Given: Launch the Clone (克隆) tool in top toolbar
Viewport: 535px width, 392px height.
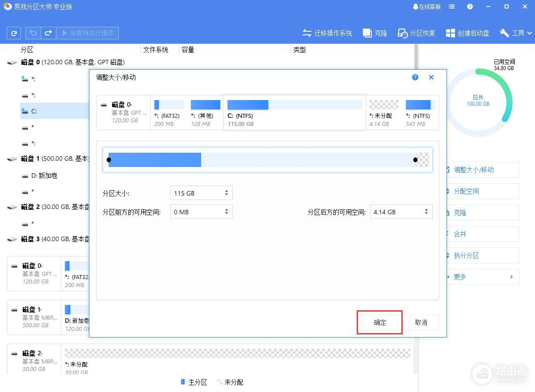Looking at the screenshot, I should coord(375,33).
